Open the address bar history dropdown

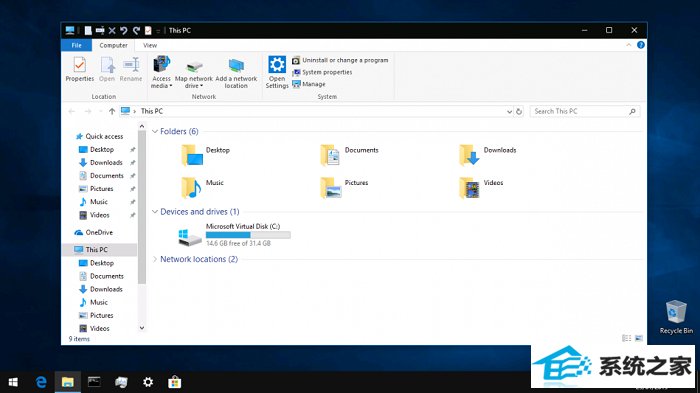[x=509, y=112]
